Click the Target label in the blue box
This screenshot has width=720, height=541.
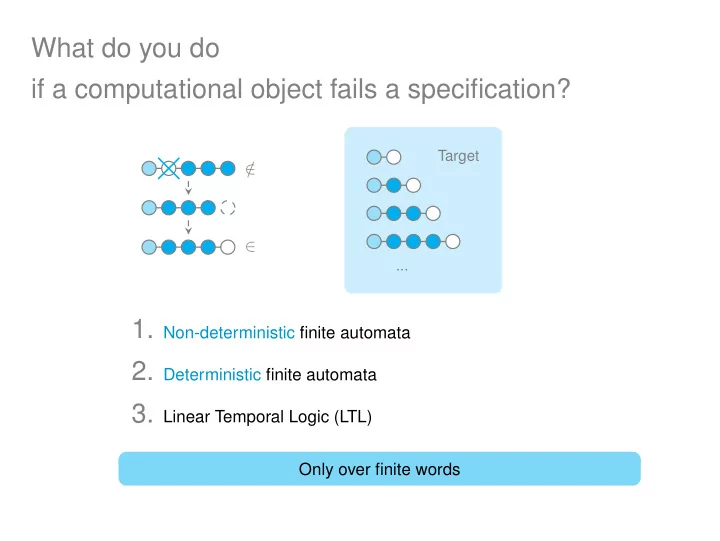pos(458,156)
